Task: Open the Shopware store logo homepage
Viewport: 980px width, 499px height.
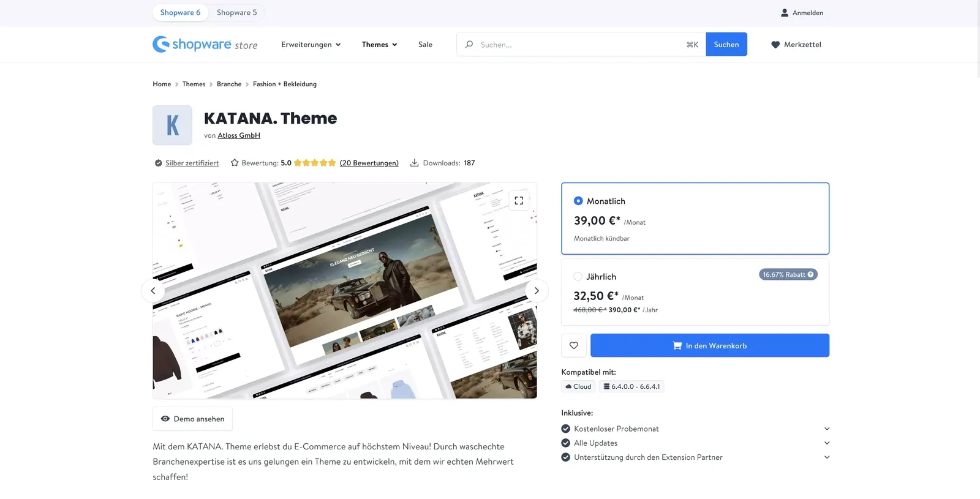Action: point(205,44)
